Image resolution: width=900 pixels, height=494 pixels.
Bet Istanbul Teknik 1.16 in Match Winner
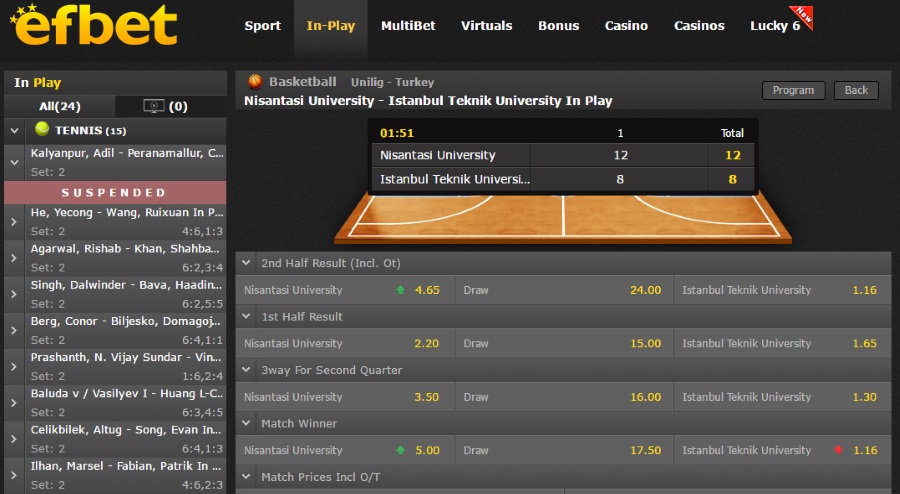point(782,450)
